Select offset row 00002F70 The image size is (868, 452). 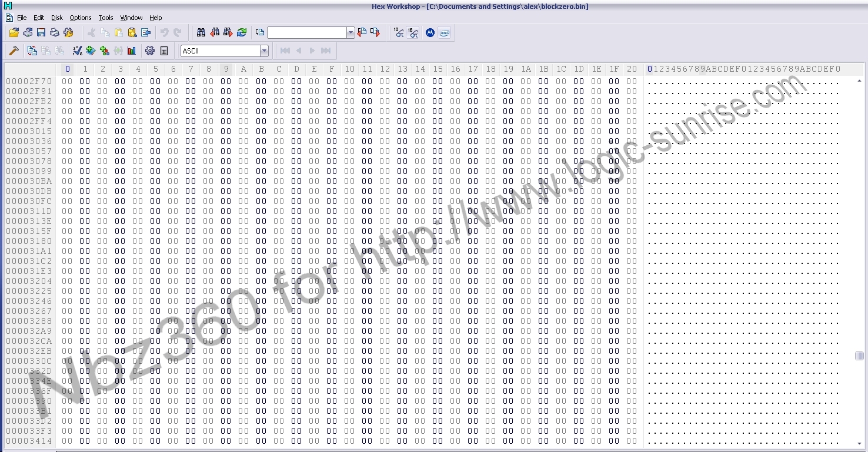click(29, 81)
